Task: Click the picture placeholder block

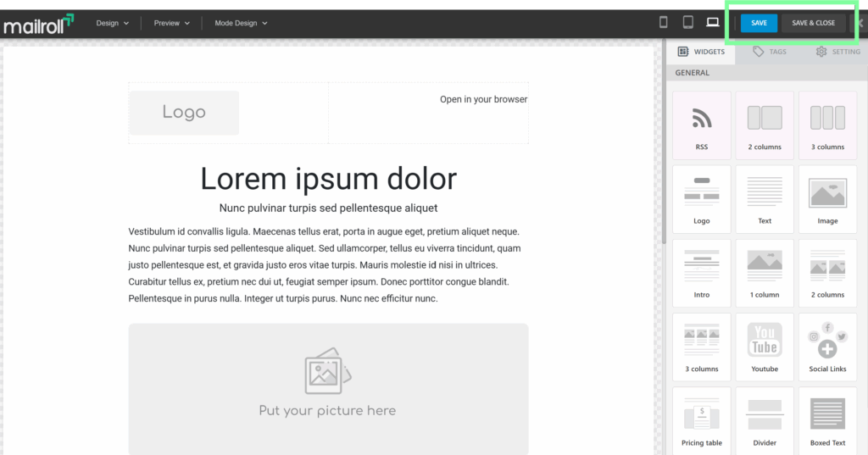Action: 328,388
